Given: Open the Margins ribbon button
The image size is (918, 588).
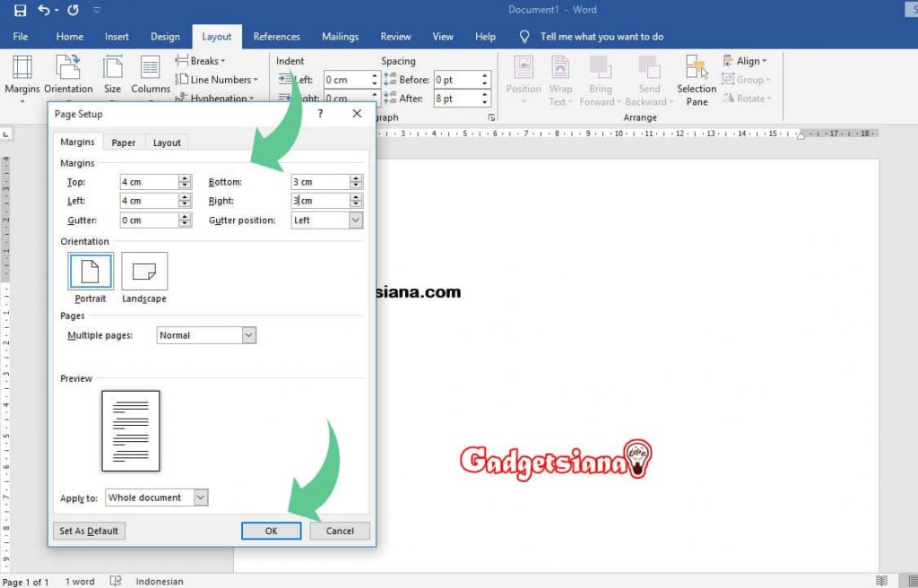Looking at the screenshot, I should (x=22, y=76).
